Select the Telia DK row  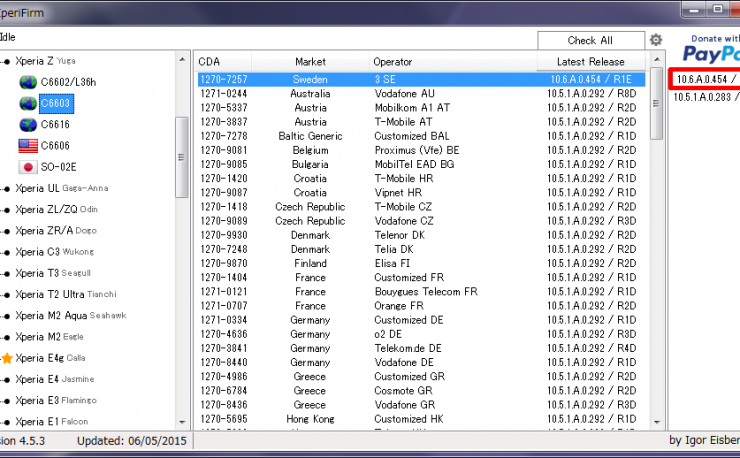click(421, 249)
